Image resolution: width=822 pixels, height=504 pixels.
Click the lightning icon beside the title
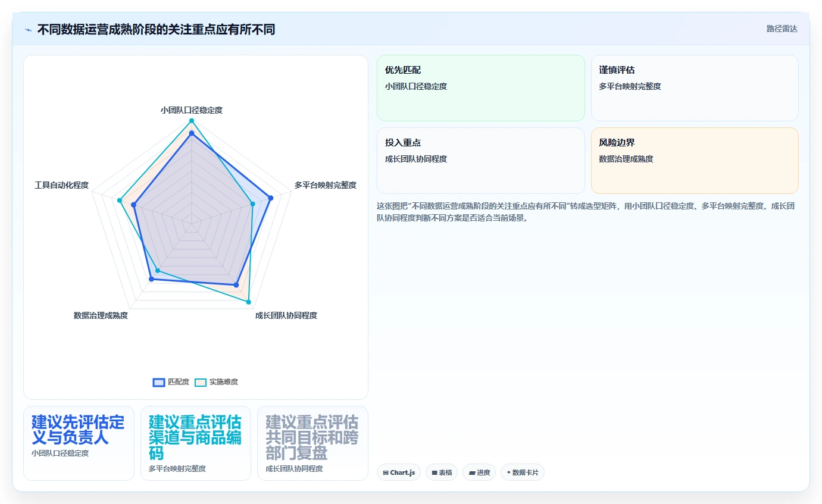(x=29, y=30)
